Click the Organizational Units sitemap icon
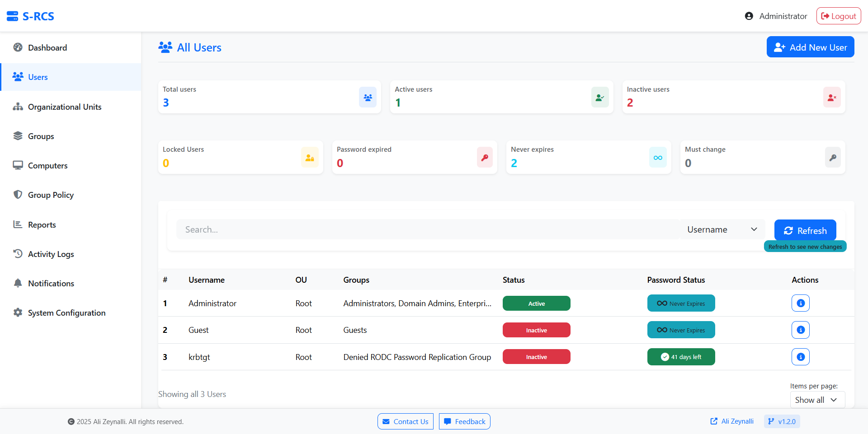The width and height of the screenshot is (868, 434). click(18, 107)
